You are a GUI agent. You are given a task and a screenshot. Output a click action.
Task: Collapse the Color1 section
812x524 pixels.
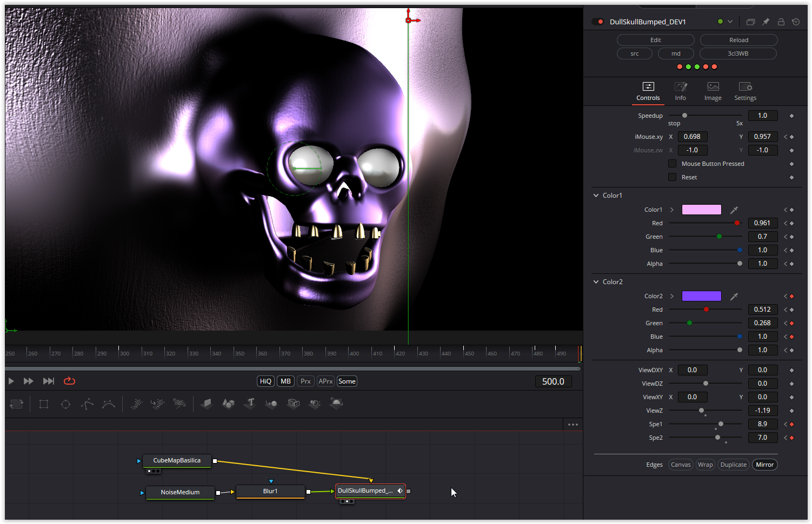pyautogui.click(x=596, y=196)
